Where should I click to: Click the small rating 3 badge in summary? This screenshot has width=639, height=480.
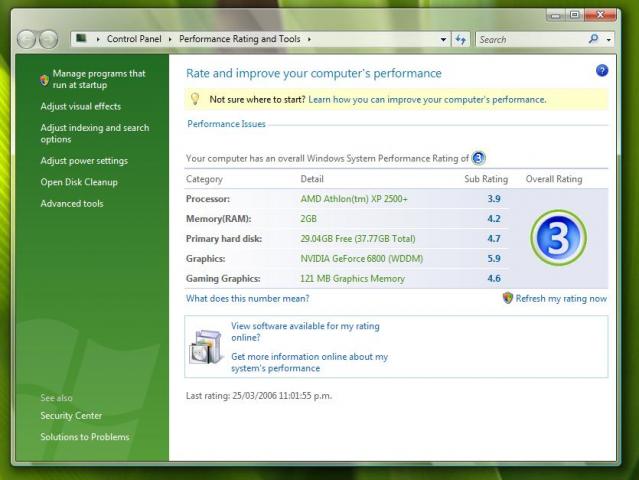(x=478, y=158)
